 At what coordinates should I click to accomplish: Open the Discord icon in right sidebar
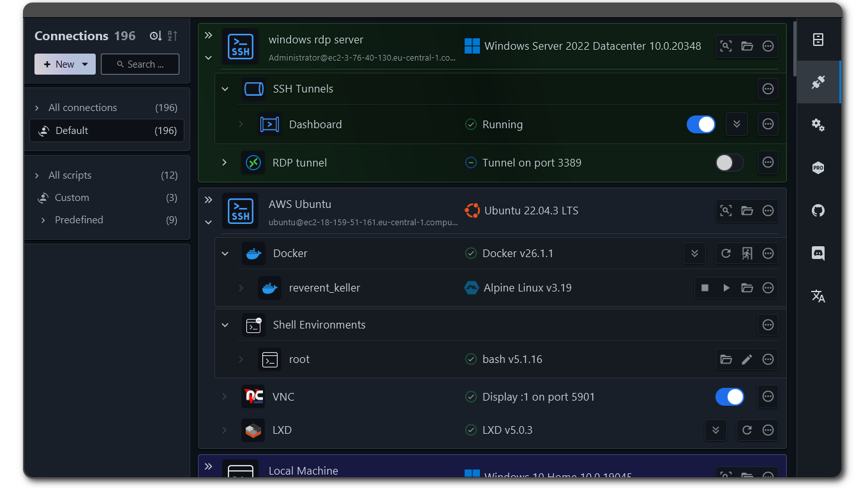tap(818, 253)
